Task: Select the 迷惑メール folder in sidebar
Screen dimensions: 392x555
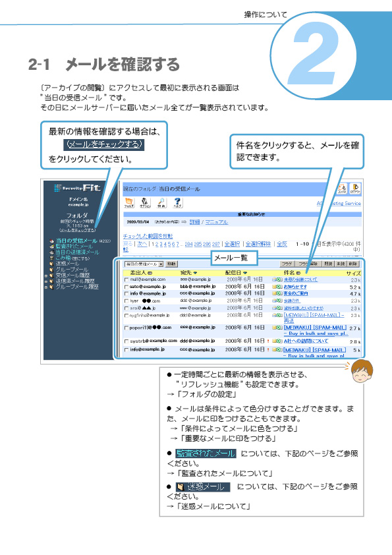Action: [67, 264]
